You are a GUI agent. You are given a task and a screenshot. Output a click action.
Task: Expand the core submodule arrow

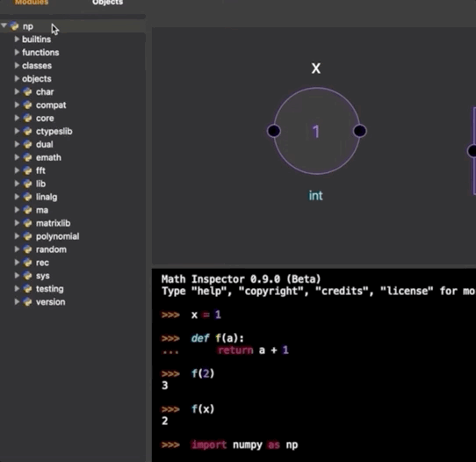pos(17,118)
